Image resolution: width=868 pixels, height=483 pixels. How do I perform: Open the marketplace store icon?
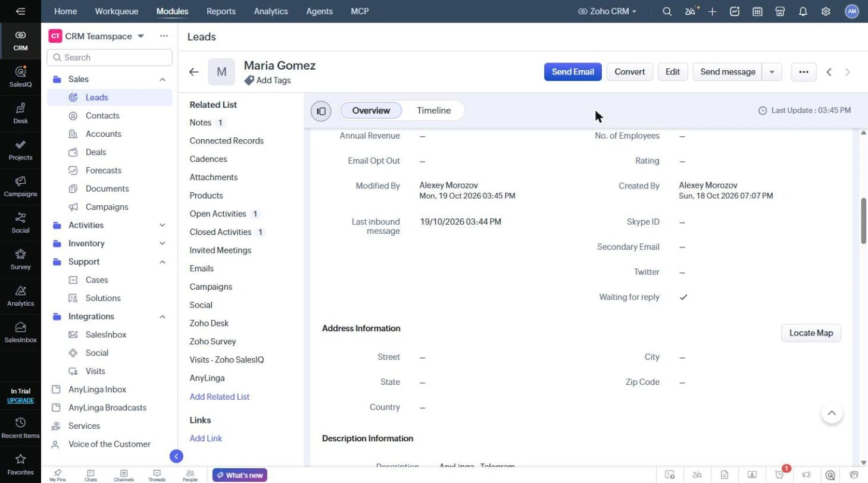[780, 11]
